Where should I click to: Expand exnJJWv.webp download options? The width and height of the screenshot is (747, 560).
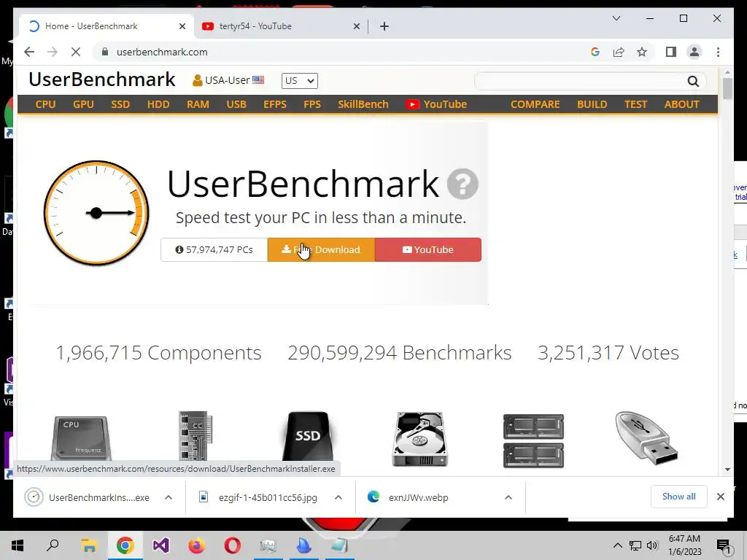[x=508, y=497]
